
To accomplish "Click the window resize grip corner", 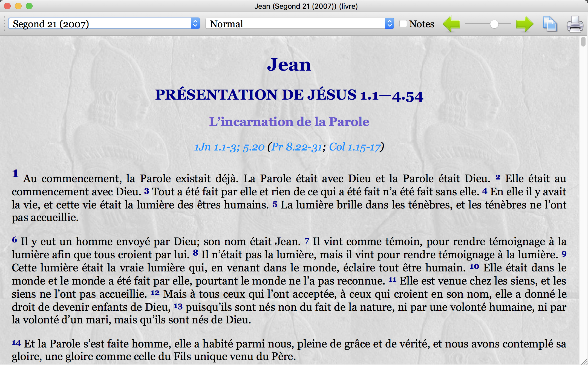I will (x=584, y=362).
